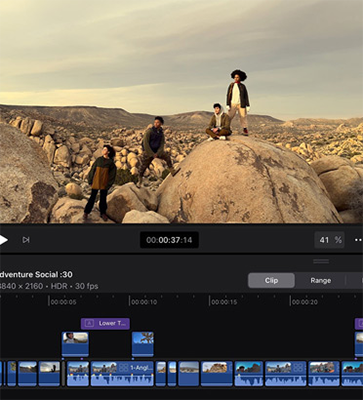Select the Clip selection mode tab
Screen dimensions: 363x400
point(271,281)
